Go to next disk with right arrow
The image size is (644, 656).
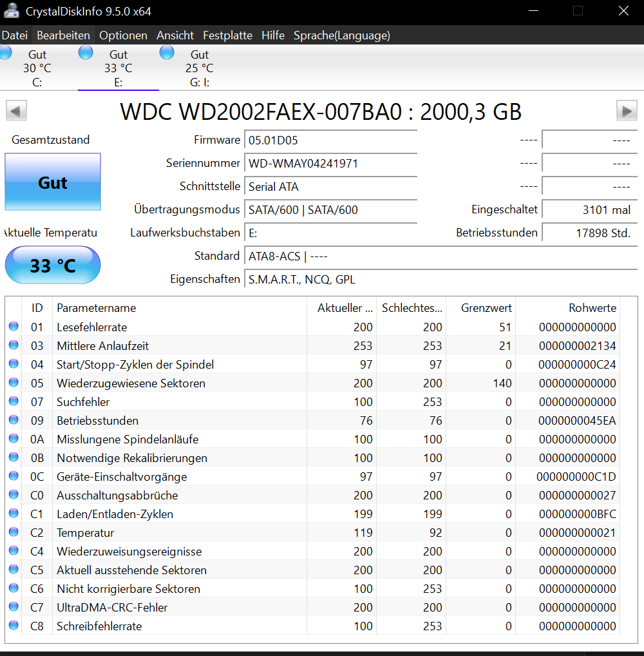tap(627, 111)
